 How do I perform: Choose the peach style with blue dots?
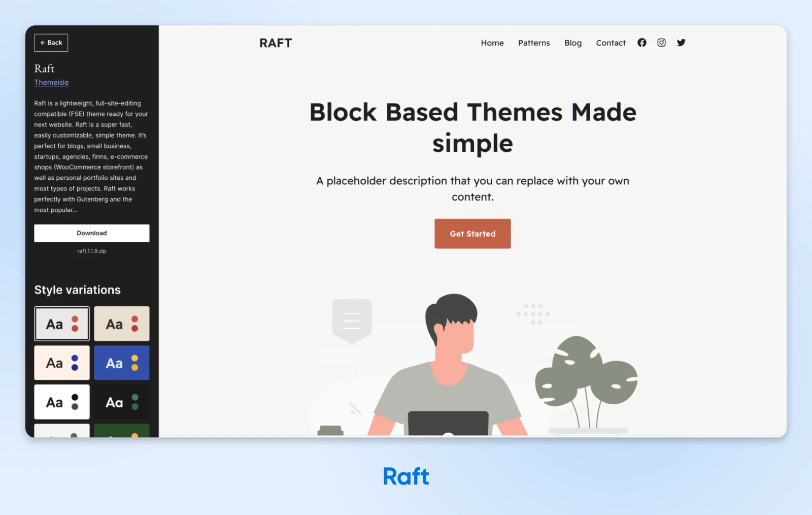pyautogui.click(x=62, y=363)
